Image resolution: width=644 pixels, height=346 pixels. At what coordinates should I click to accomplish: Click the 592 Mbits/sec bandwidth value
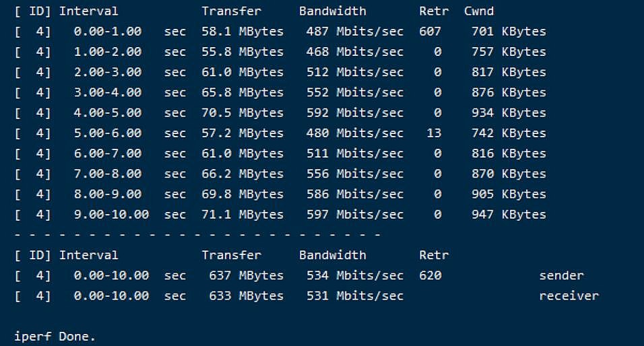pos(355,112)
